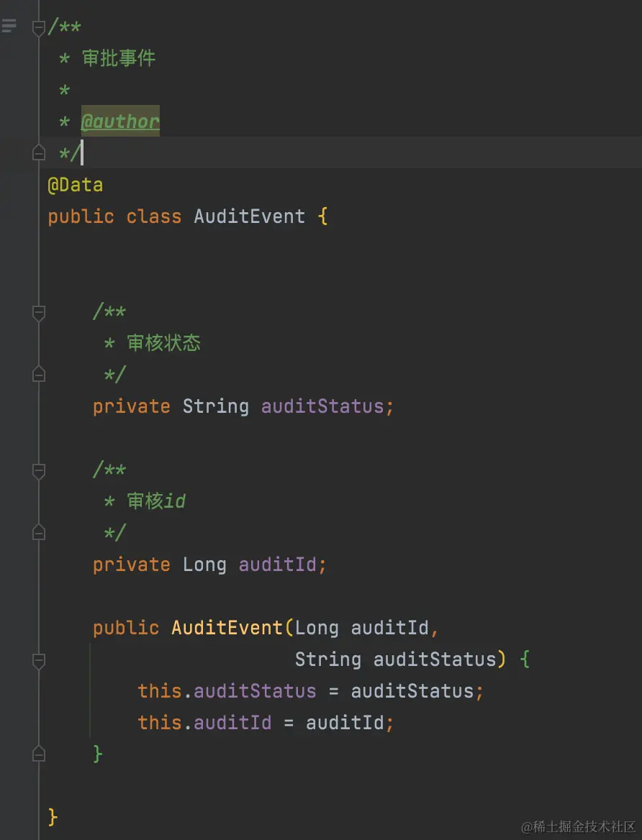This screenshot has height=840, width=642.
Task: Fold the 审核状态 comment block start
Action: (x=39, y=313)
